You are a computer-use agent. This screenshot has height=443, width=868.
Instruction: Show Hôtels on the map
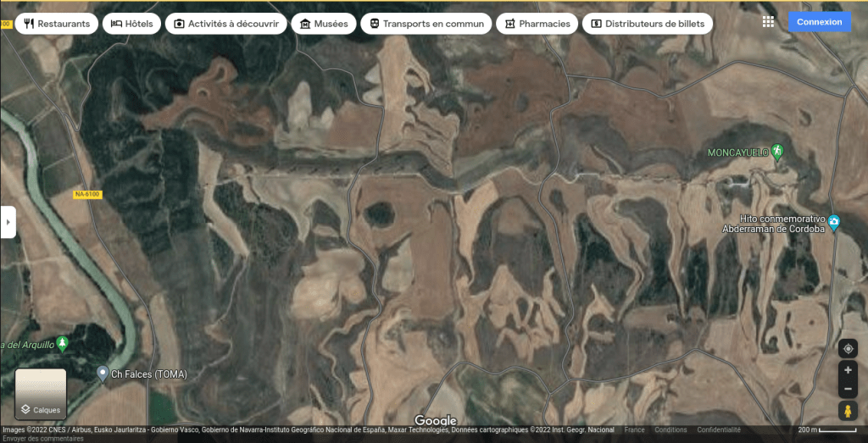(x=131, y=24)
